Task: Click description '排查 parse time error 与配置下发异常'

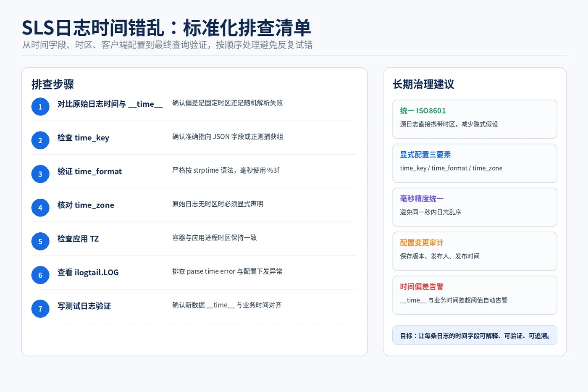Action: click(227, 271)
